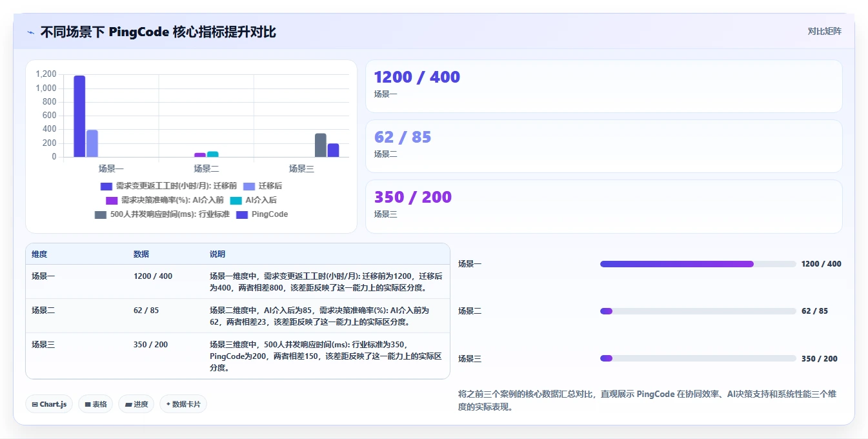Image resolution: width=868 pixels, height=439 pixels.
Task: Click the AI介入后 cyan bar in 场景二
Action: [x=213, y=154]
